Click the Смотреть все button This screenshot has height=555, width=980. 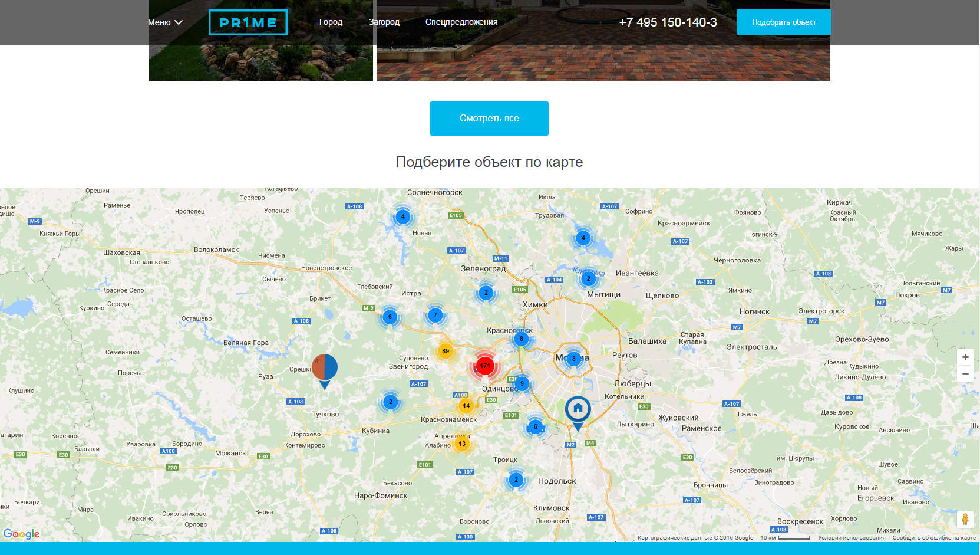489,119
